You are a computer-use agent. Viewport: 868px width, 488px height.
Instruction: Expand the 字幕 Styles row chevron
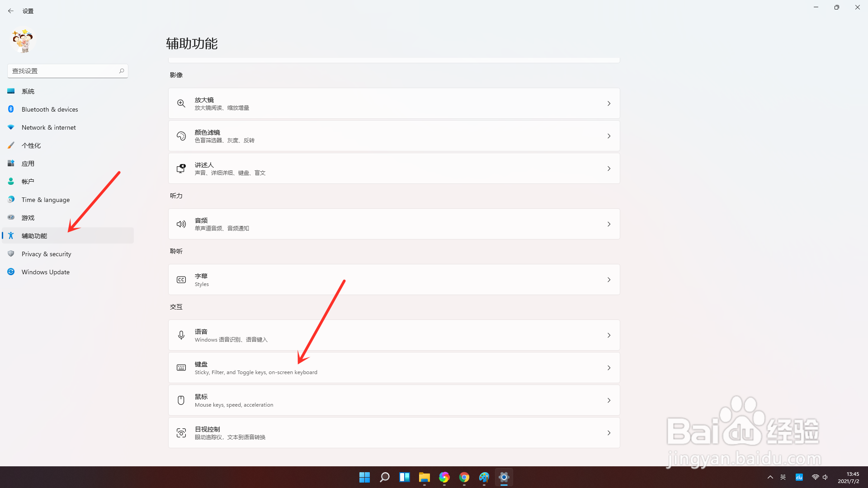click(609, 279)
